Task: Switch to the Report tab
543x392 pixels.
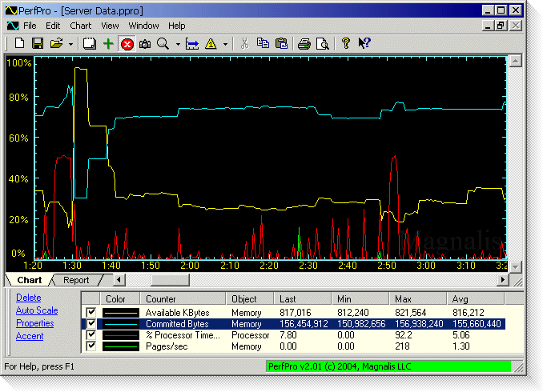Action: coord(76,280)
